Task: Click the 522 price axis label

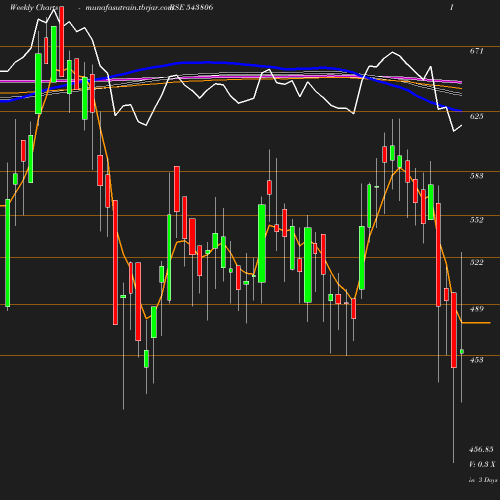Action: 476,262
